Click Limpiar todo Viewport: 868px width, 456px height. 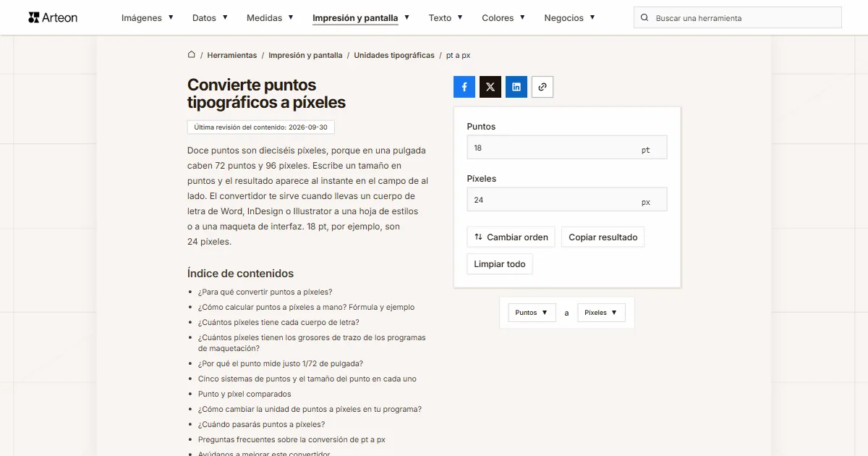point(500,264)
